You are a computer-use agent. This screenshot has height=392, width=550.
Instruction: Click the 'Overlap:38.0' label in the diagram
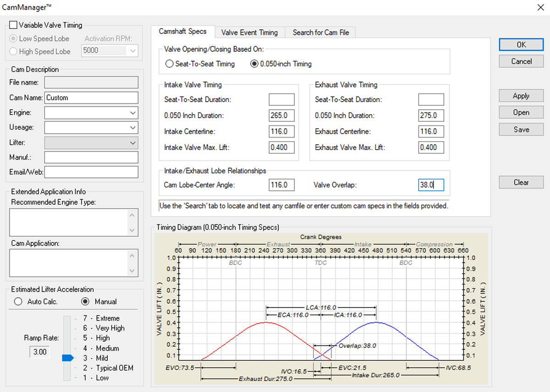coord(357,346)
